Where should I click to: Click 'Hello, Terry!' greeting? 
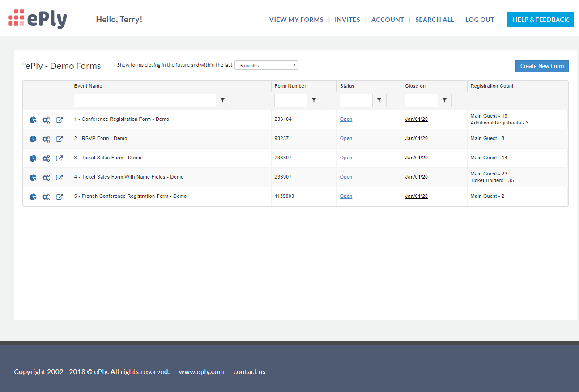(x=119, y=20)
